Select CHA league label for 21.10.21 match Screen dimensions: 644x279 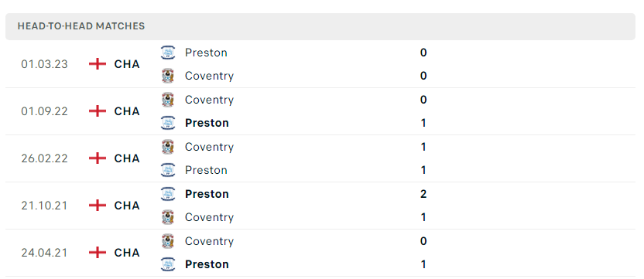click(x=127, y=206)
